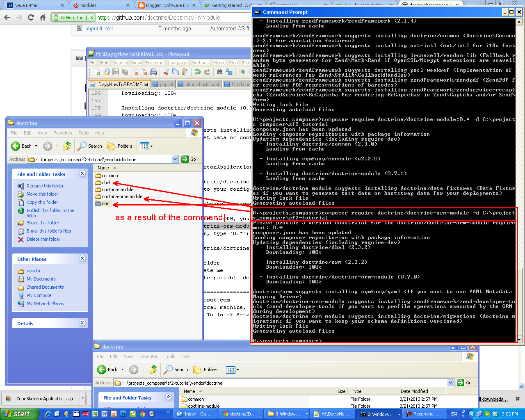Click the Zoom In icon in Notepad++

click(x=242, y=72)
